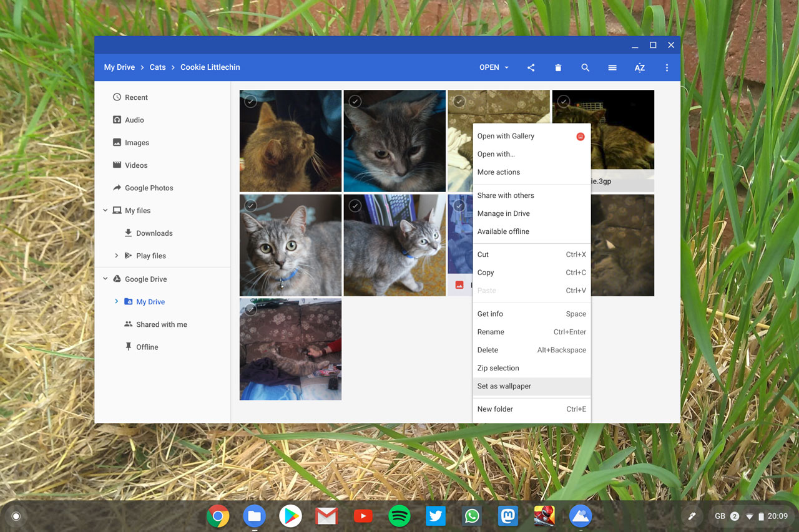Toggle checkmark on the orange cat photo
Viewport: 799px width, 532px height.
click(x=250, y=101)
